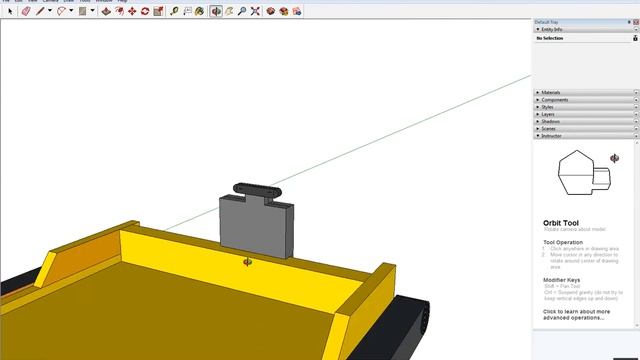Close the Layers panel using its header x
Screen dimensions: 640x360
point(636,114)
